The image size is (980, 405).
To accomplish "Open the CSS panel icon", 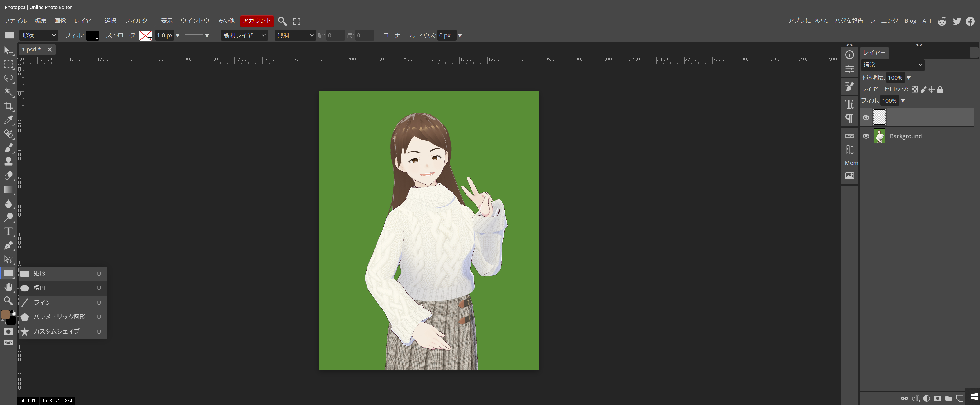I will pyautogui.click(x=849, y=136).
